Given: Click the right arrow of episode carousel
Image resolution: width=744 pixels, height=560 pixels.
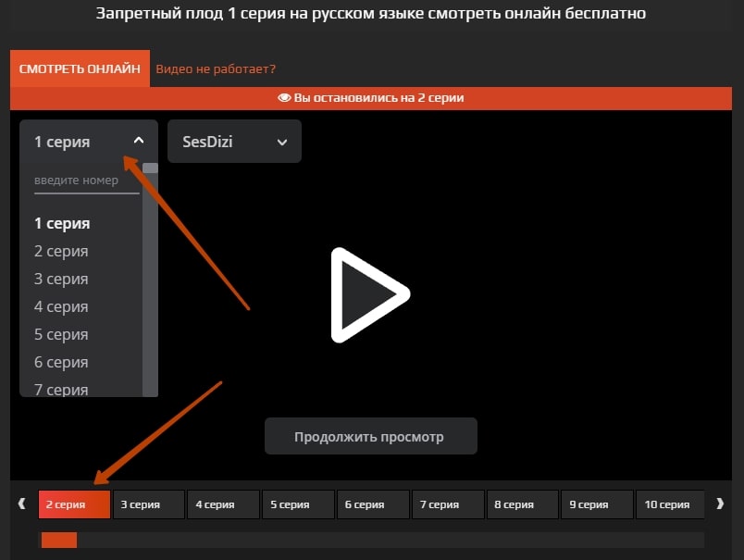Looking at the screenshot, I should click(720, 504).
